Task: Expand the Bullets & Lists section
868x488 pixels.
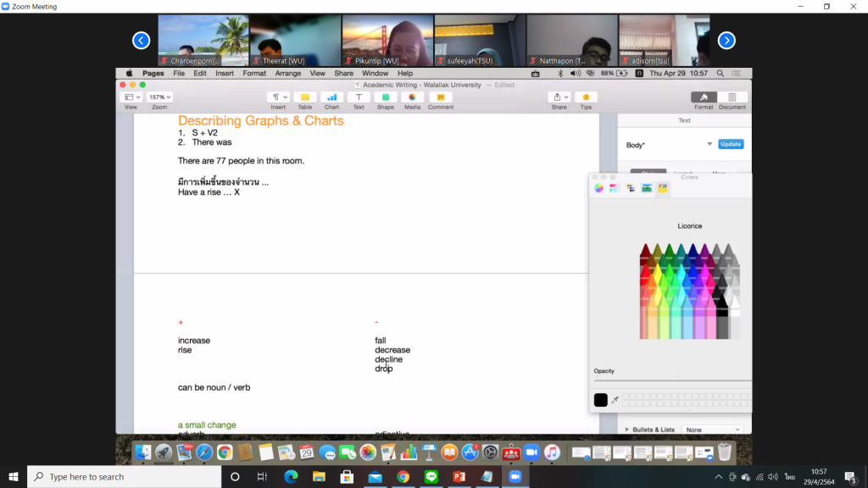Action: tap(627, 430)
